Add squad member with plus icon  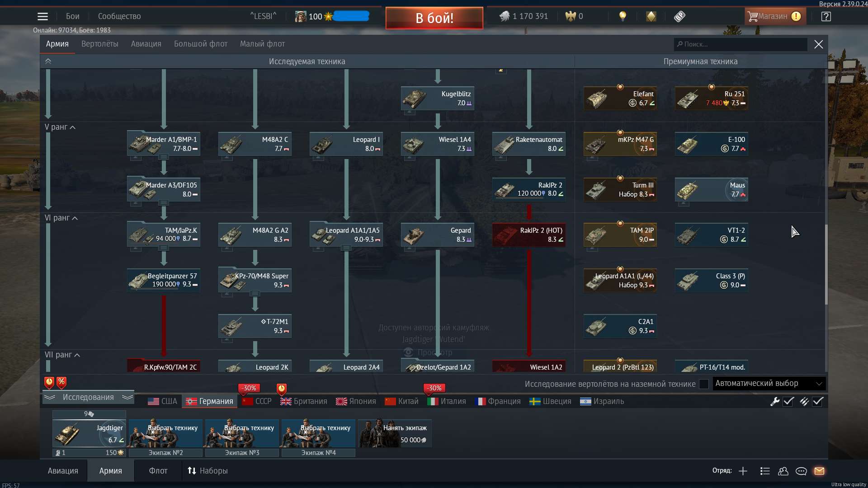(743, 471)
